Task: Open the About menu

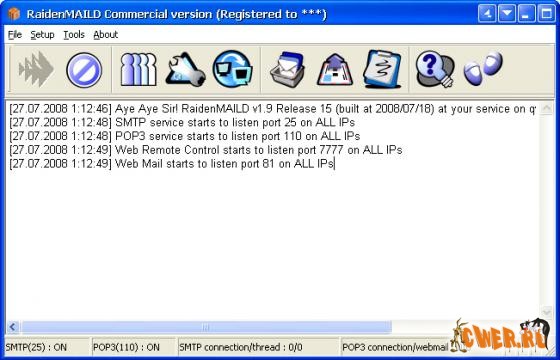Action: 106,35
